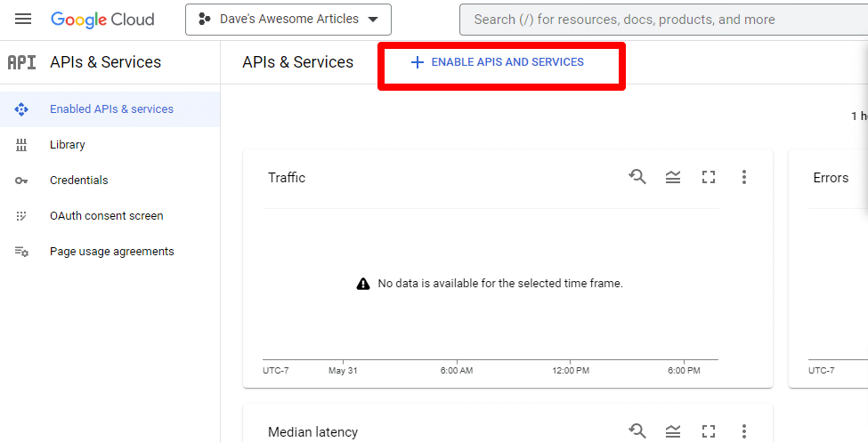Click the Errors chart title

831,178
